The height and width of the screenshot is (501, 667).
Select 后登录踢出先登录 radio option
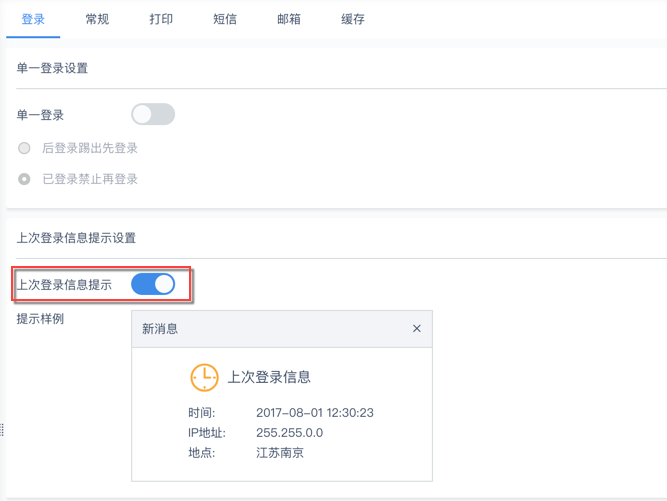(x=25, y=148)
